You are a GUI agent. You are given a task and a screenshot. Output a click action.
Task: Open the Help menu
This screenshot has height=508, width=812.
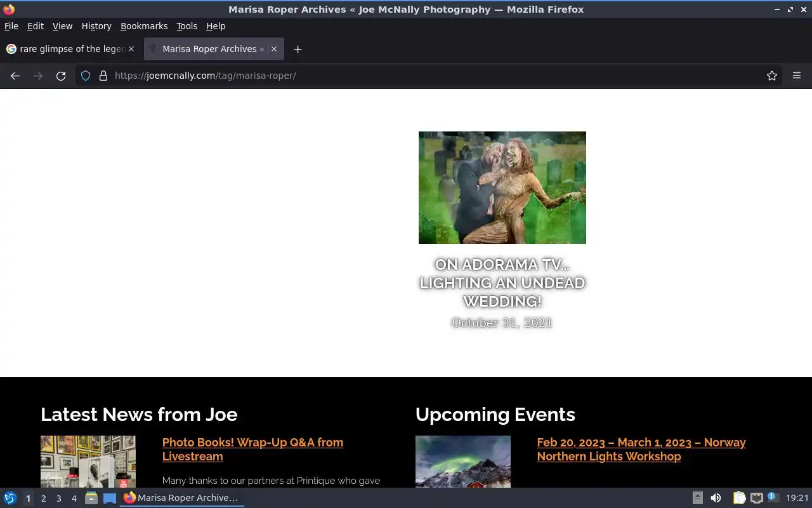pyautogui.click(x=216, y=26)
